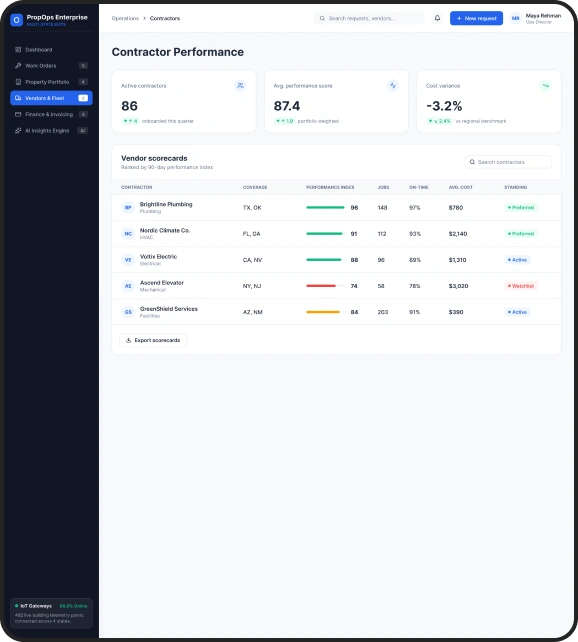Click the Work Orders wrench icon
Image resolution: width=578 pixels, height=642 pixels.
[18, 66]
